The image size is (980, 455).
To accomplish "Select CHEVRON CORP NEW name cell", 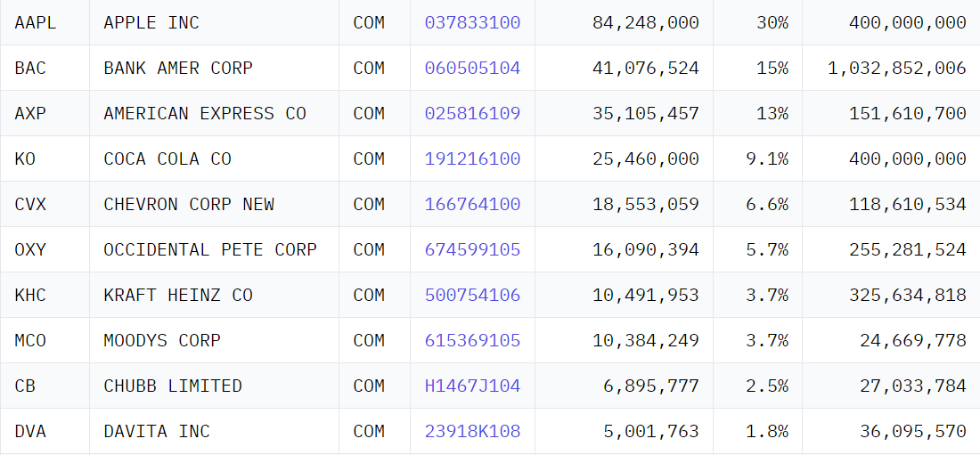I will point(215,204).
